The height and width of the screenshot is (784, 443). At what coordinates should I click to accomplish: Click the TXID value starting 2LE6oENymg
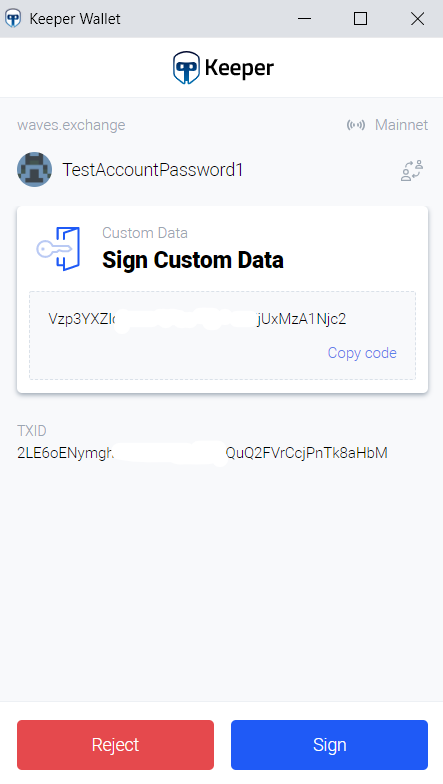202,453
